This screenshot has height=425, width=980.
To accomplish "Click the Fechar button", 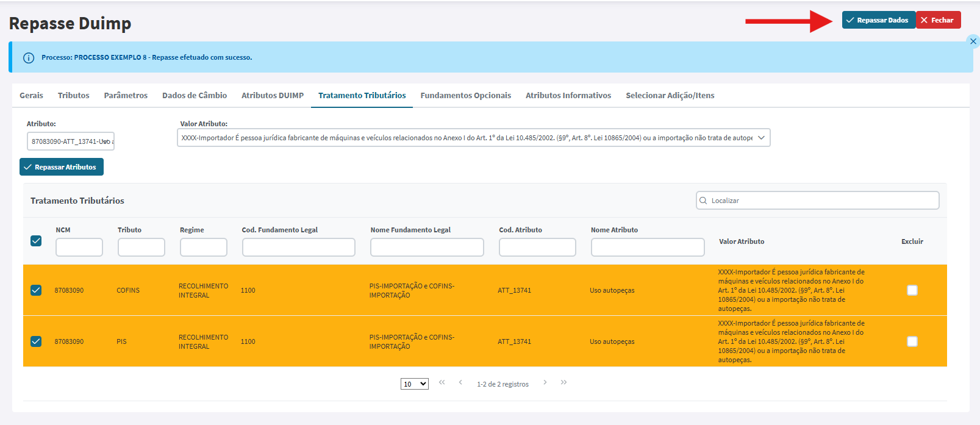I will pyautogui.click(x=938, y=20).
